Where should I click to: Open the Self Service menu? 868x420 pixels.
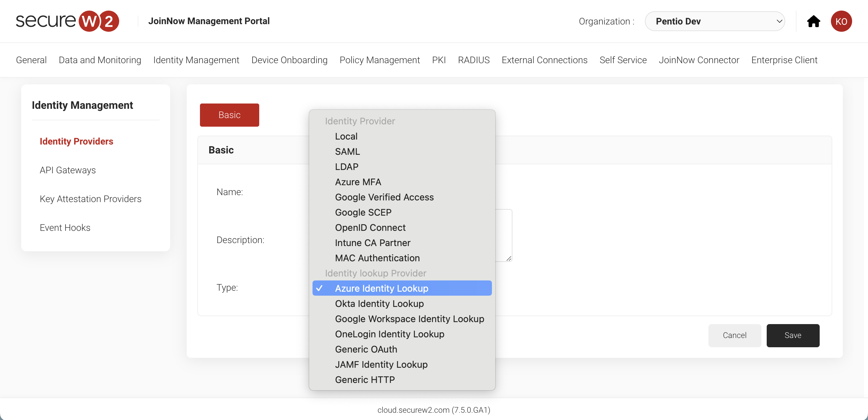click(x=623, y=60)
